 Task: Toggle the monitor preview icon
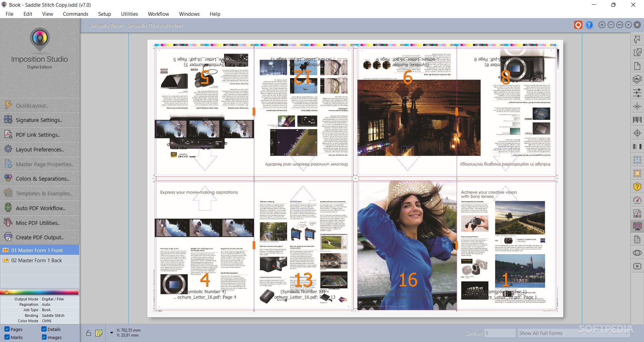(x=637, y=226)
